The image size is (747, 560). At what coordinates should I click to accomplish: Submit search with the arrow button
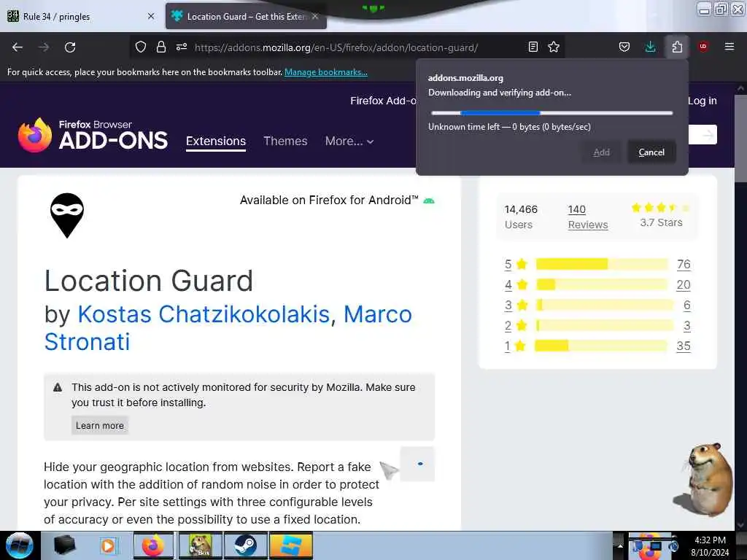click(x=708, y=135)
